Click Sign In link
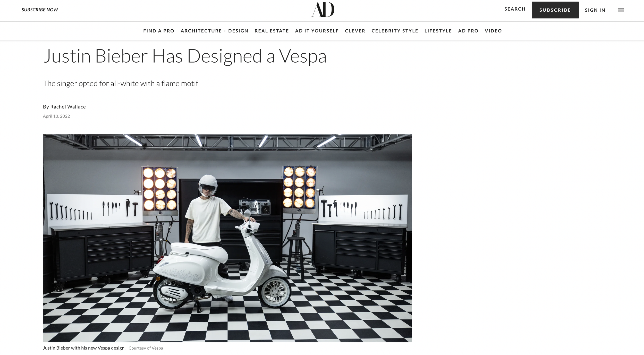 (x=595, y=10)
